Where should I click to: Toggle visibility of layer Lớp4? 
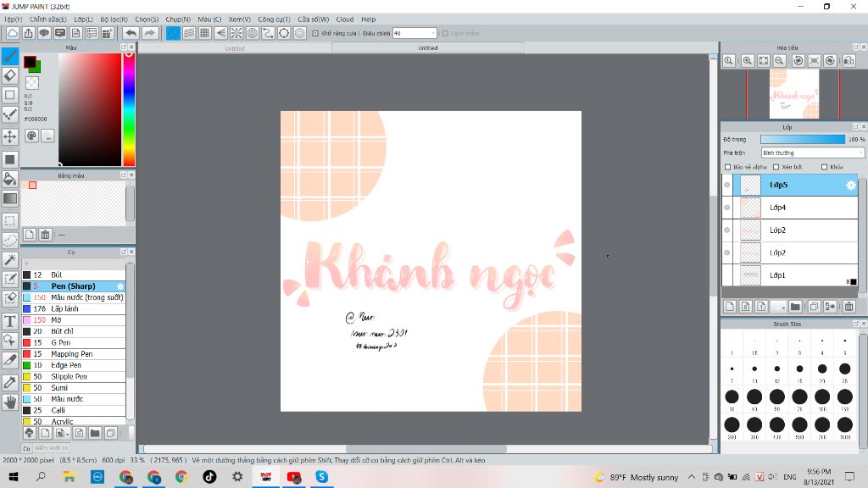point(727,208)
